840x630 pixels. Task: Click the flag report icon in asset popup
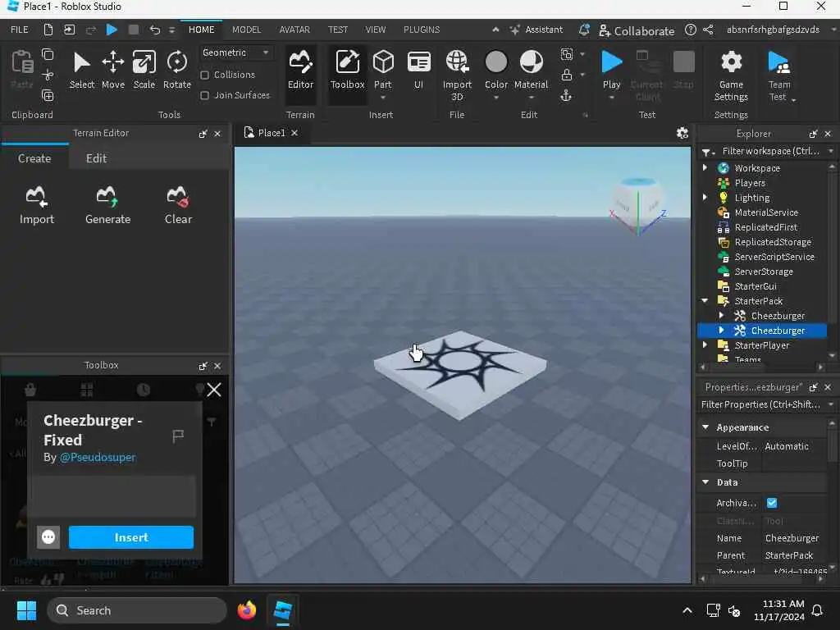coord(178,436)
